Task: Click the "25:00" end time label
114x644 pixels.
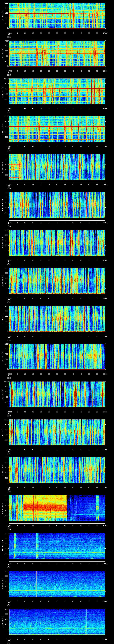Action: point(105,336)
